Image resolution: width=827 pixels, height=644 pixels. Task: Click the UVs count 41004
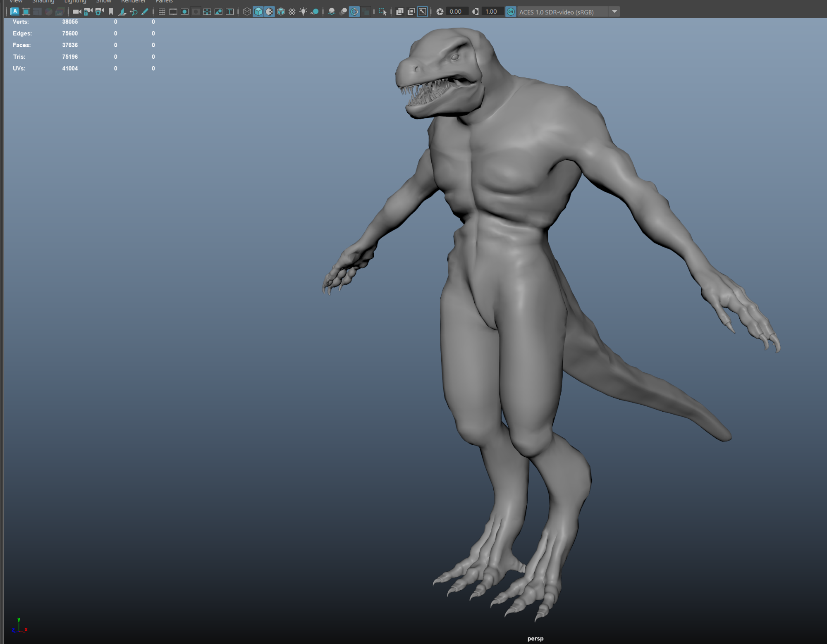coord(70,69)
